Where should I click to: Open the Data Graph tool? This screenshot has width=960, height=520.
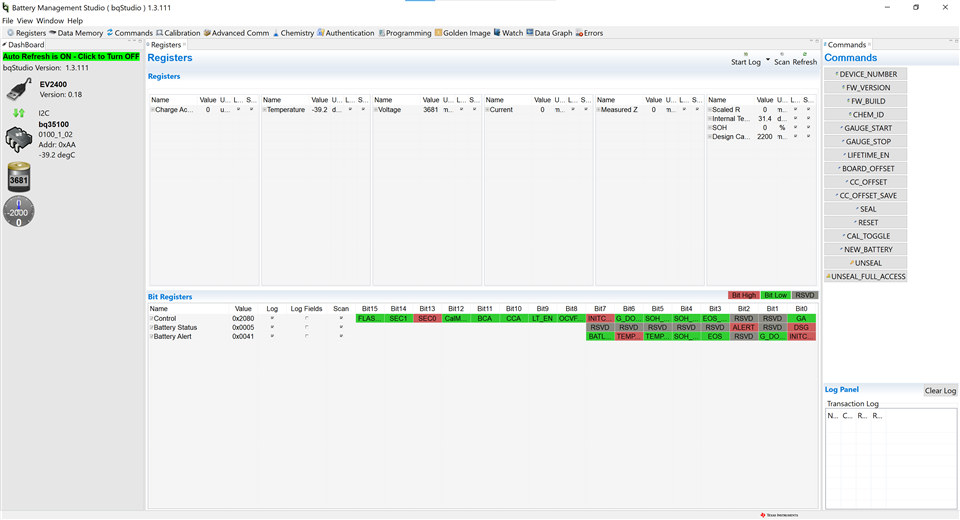[x=549, y=33]
